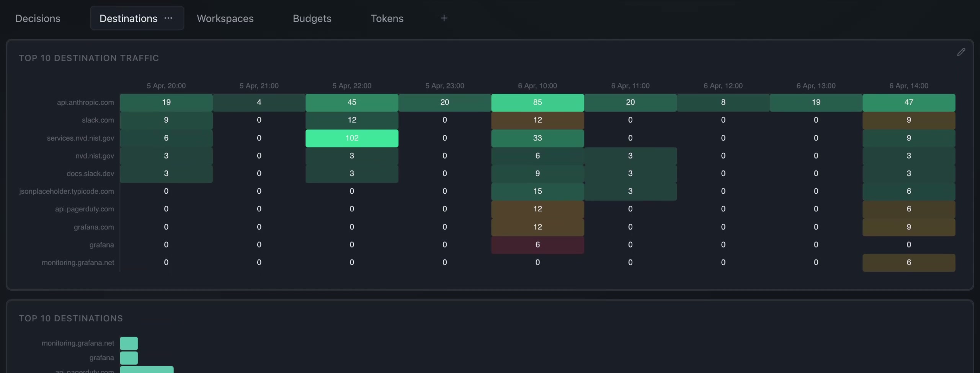Image resolution: width=980 pixels, height=373 pixels.
Task: Click the monitoring.grafana.net cell at 6 Apr 14:00
Action: 908,263
